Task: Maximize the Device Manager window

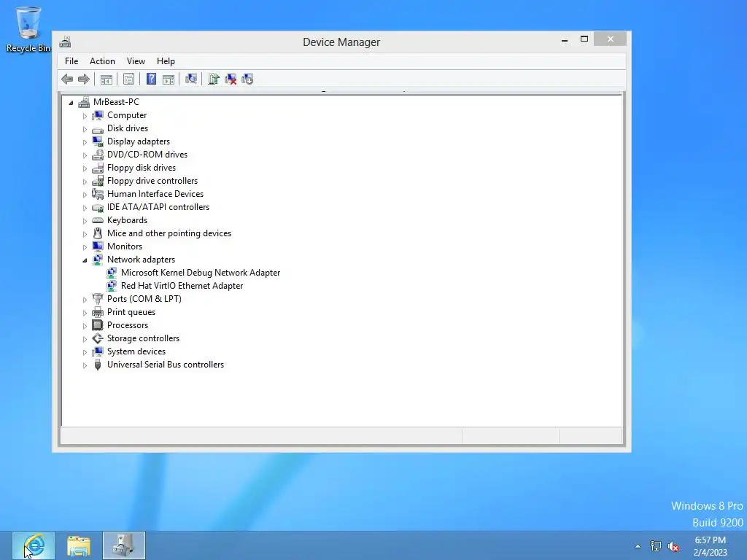Action: (584, 39)
